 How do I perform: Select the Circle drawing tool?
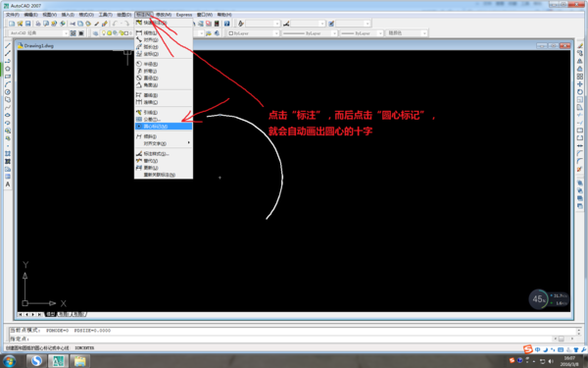point(8,92)
